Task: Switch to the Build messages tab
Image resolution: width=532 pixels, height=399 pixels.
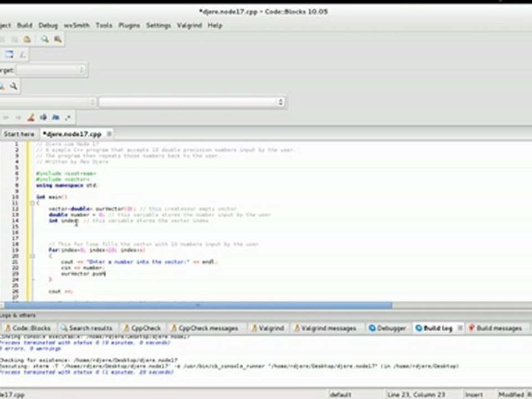Action: [495, 328]
